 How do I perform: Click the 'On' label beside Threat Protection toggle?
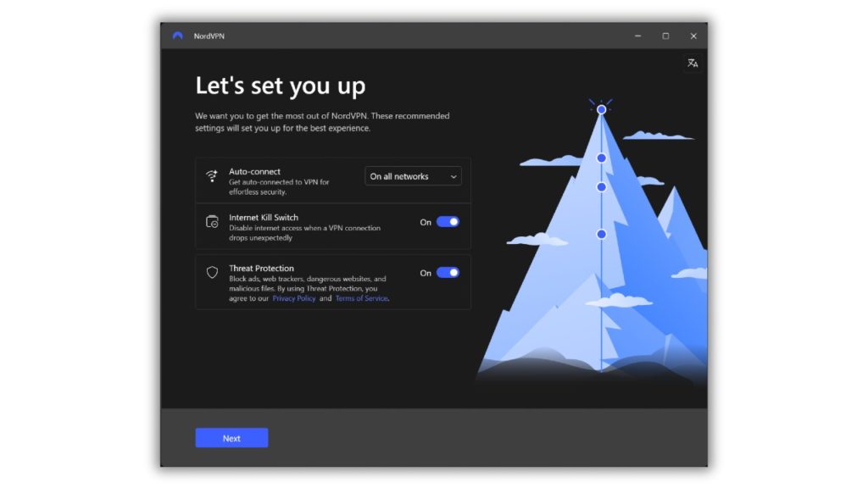pyautogui.click(x=426, y=274)
